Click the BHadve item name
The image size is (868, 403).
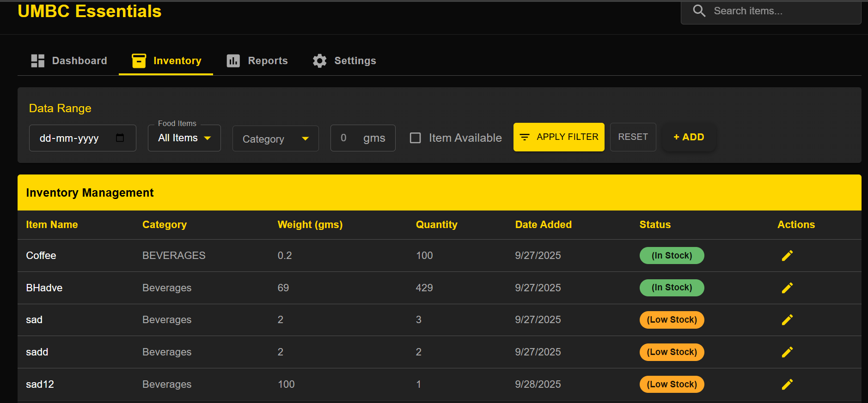click(x=44, y=288)
